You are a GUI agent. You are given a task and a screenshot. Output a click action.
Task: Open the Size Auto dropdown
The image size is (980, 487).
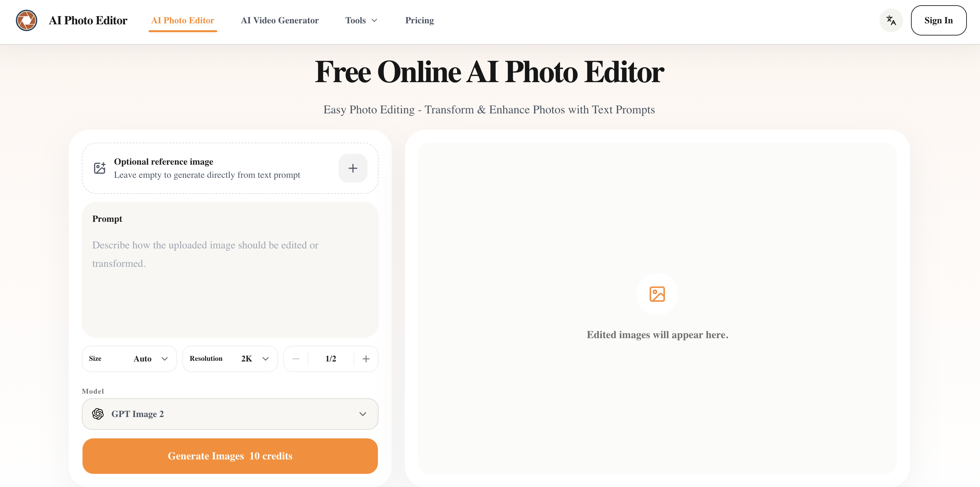[x=129, y=359]
